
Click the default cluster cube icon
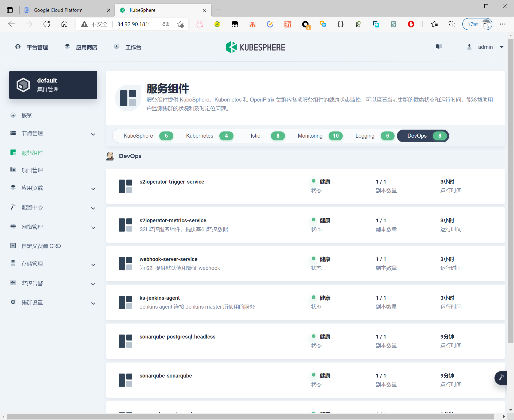tap(23, 85)
